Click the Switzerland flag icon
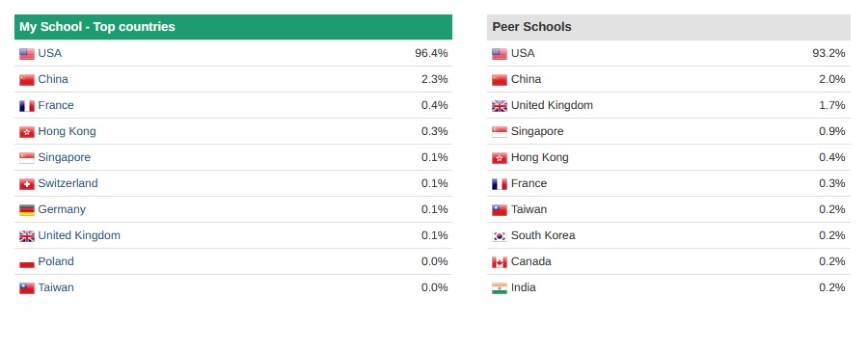Image resolution: width=868 pixels, height=351 pixels. click(x=27, y=184)
